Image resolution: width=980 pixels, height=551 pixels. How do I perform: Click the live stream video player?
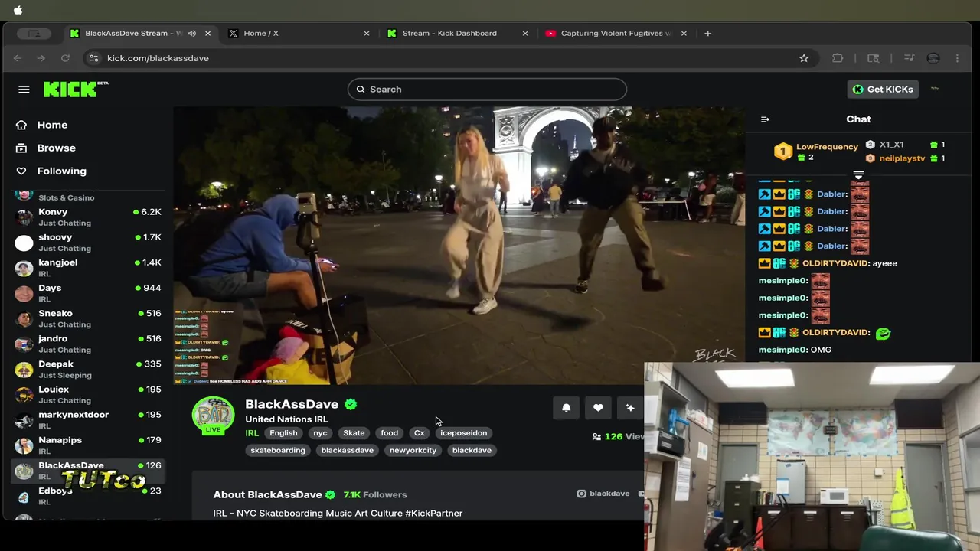click(x=459, y=245)
